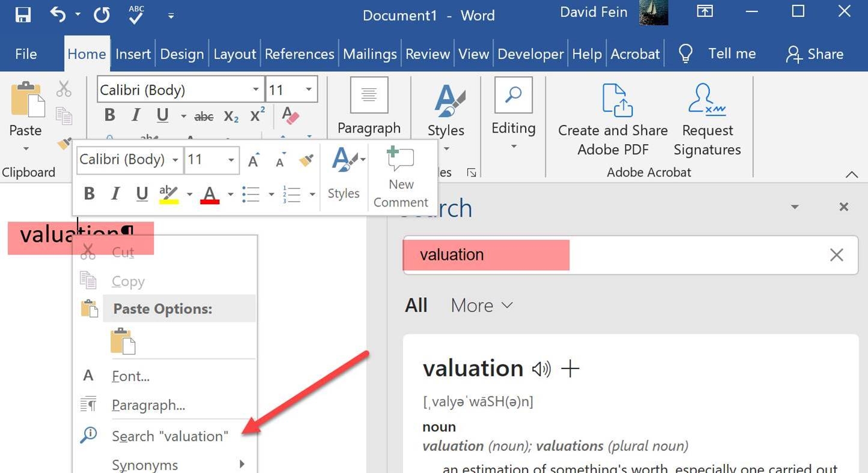The width and height of the screenshot is (868, 473).
Task: Insert a New Comment from the mini toolbar
Action: click(400, 174)
